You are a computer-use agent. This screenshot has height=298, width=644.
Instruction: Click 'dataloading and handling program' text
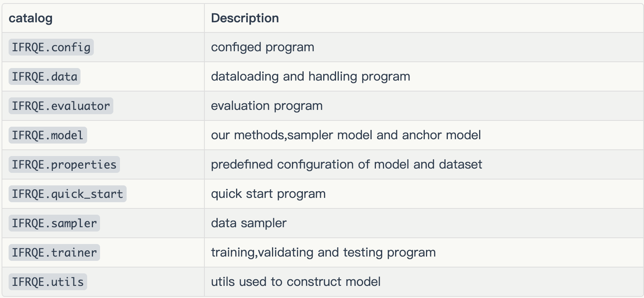click(x=310, y=77)
